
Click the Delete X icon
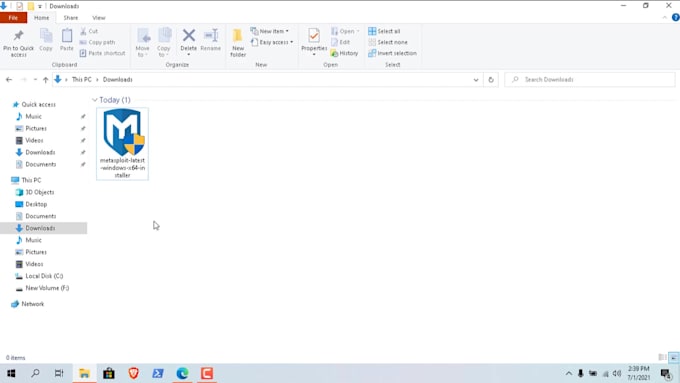(189, 35)
